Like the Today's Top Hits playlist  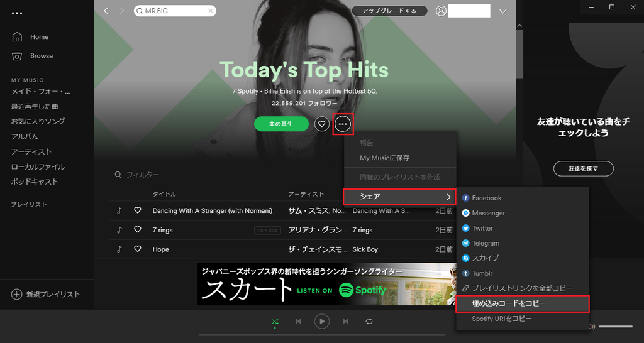pyautogui.click(x=322, y=124)
